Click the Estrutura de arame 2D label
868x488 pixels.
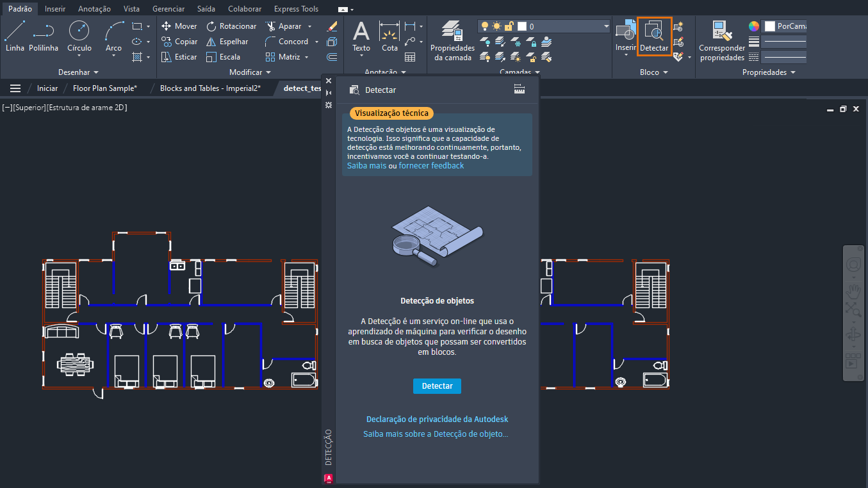pos(86,108)
